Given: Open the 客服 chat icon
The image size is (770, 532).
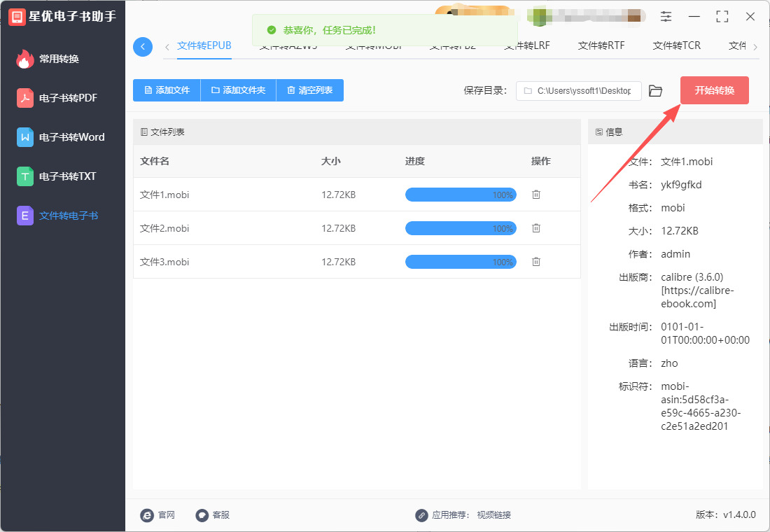Looking at the screenshot, I should (202, 514).
